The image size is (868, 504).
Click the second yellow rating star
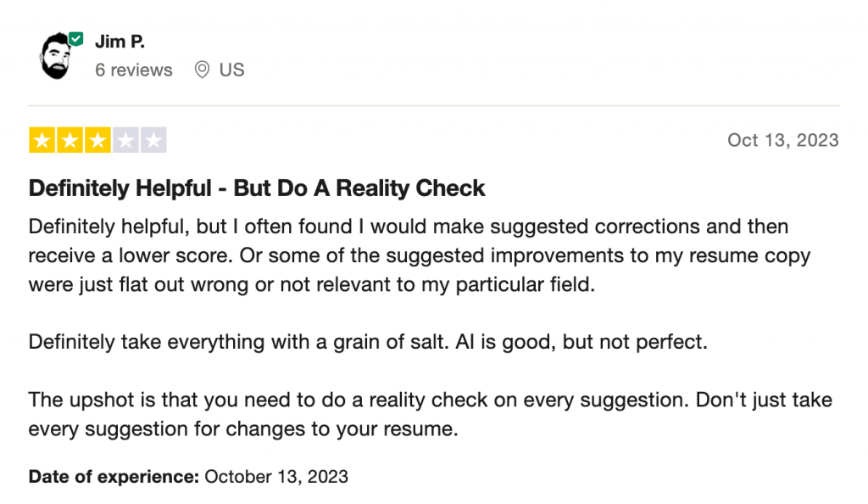70,140
